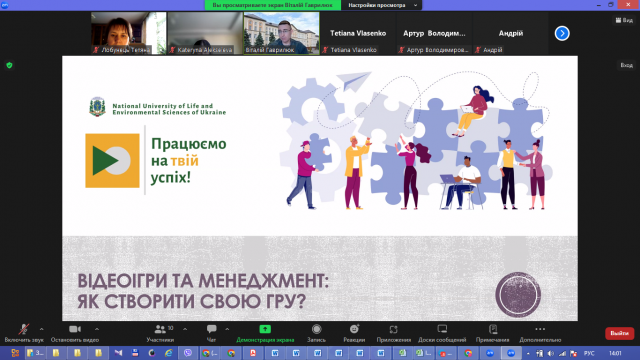
Task: Open the Windows Start button in the taskbar
Action: tap(14, 353)
